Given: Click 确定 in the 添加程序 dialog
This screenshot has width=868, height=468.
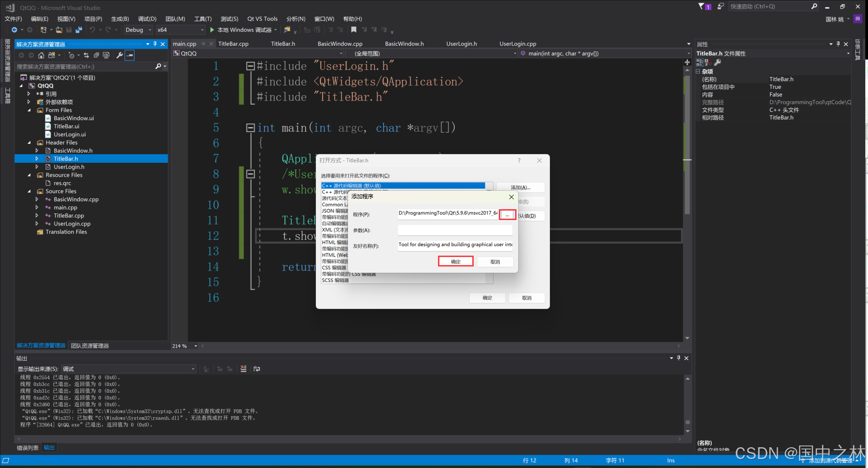Looking at the screenshot, I should click(456, 262).
